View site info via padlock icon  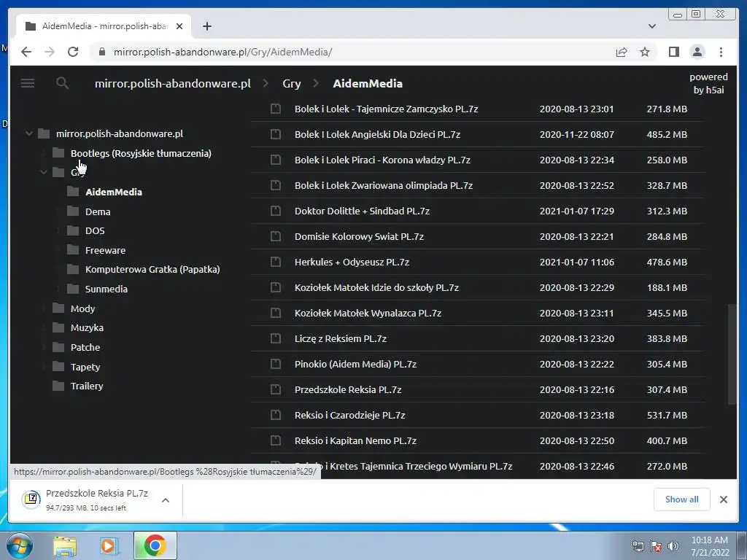coord(101,52)
